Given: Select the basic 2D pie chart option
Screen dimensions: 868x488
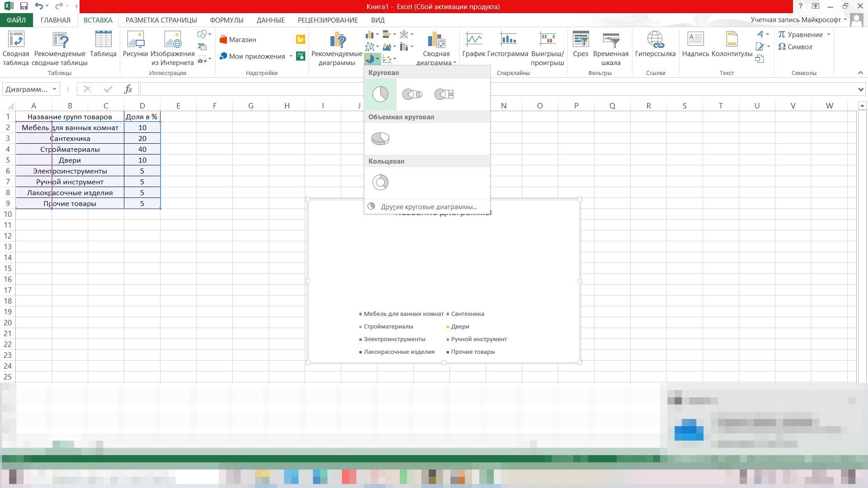Looking at the screenshot, I should click(x=380, y=94).
